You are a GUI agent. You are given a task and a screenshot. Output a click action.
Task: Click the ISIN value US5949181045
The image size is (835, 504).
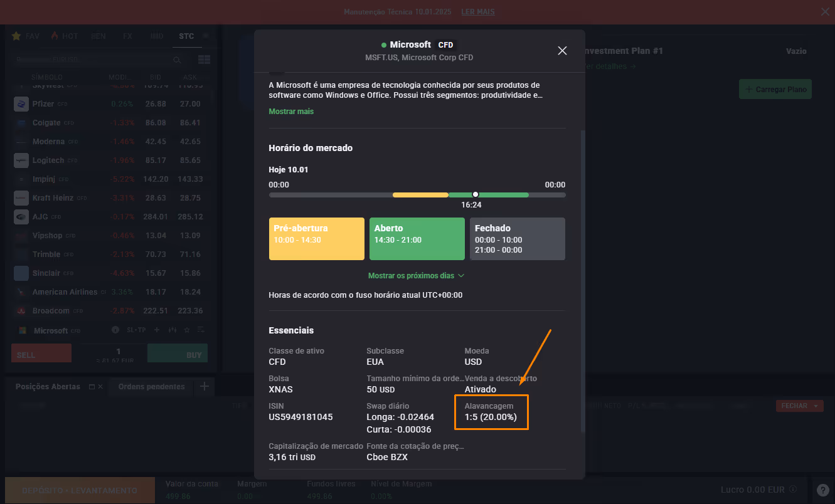[x=300, y=417]
